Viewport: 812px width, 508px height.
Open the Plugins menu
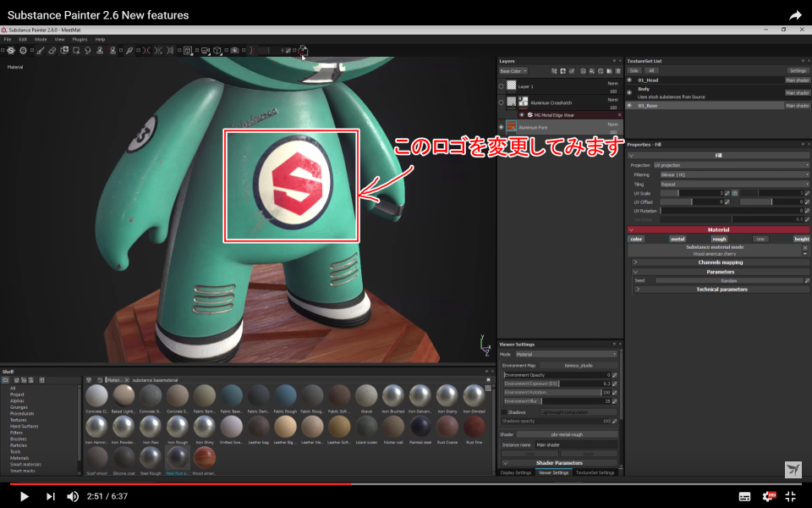tap(80, 40)
